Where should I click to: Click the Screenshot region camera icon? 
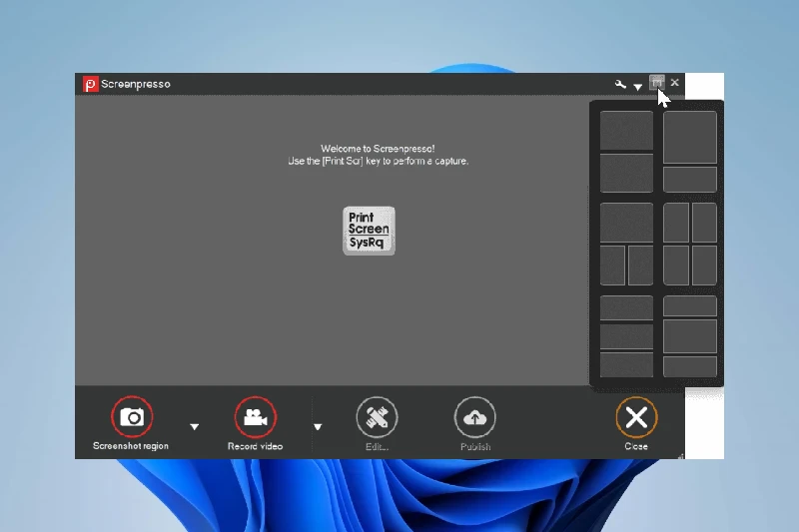[x=132, y=417]
